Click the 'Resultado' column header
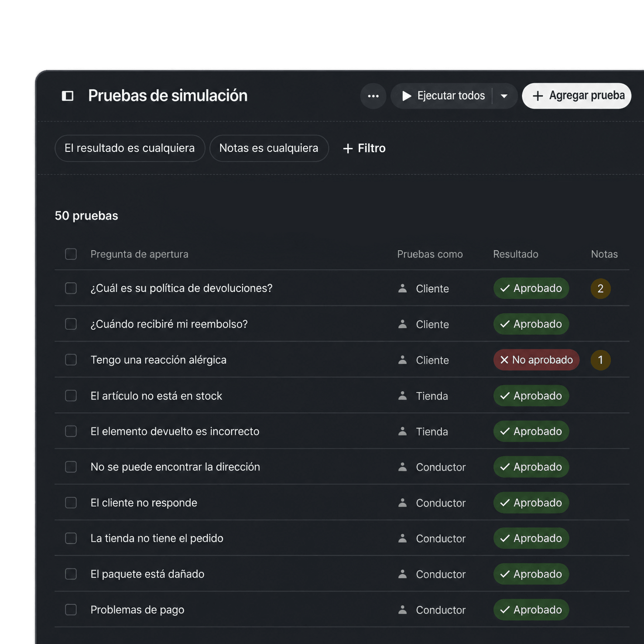 (x=516, y=254)
